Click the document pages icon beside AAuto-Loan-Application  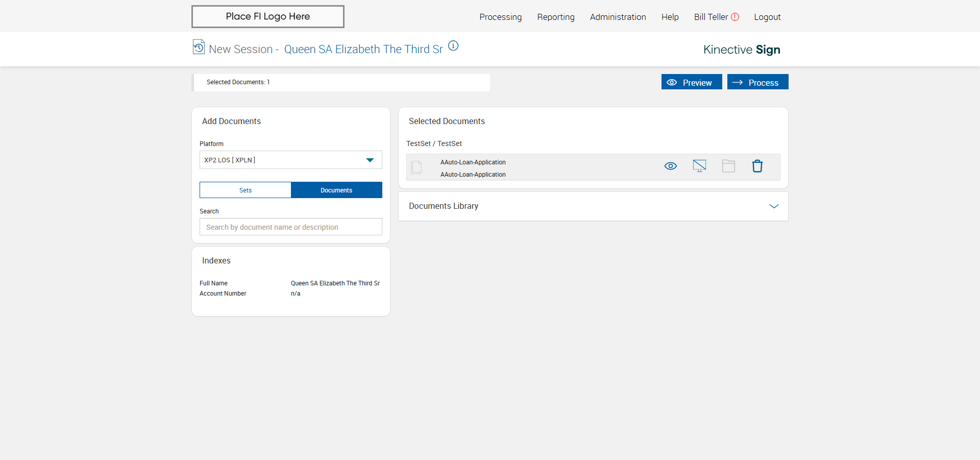(416, 167)
